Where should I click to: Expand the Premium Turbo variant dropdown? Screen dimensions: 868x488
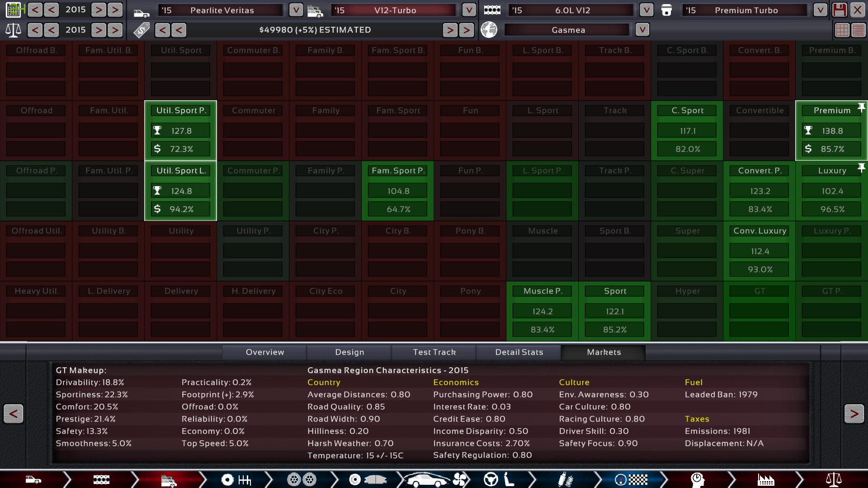pyautogui.click(x=820, y=10)
